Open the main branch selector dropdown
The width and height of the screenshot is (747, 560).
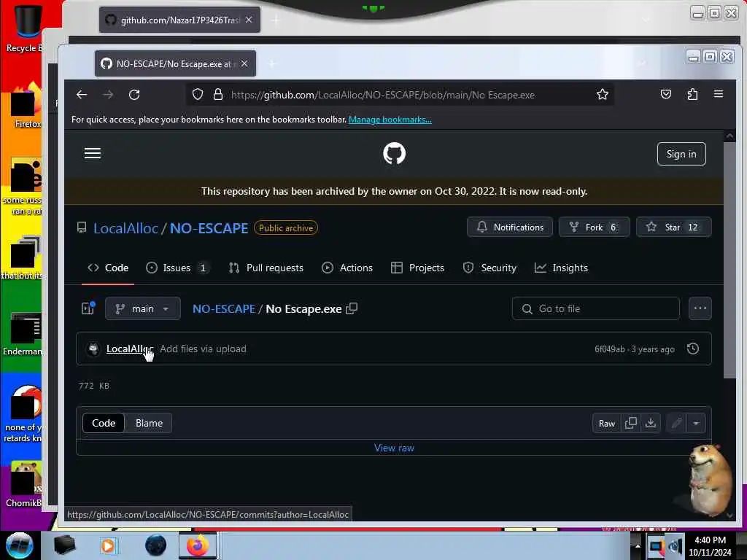click(143, 308)
